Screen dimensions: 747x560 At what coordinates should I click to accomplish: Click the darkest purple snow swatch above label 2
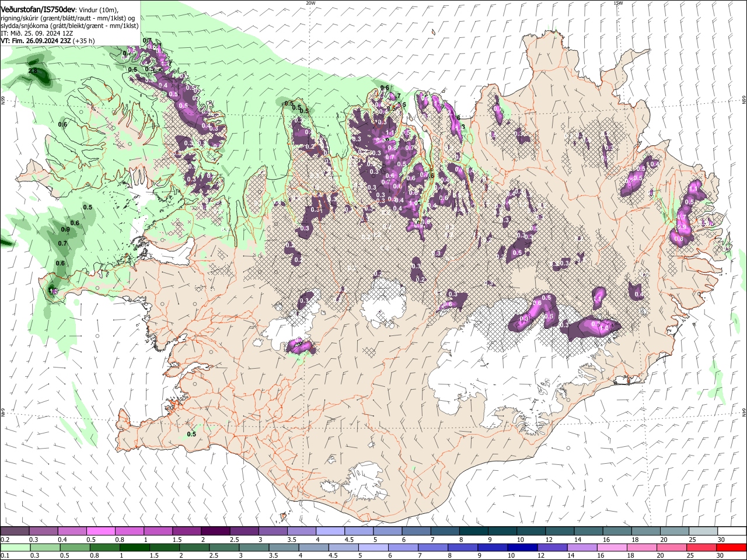pos(215,531)
